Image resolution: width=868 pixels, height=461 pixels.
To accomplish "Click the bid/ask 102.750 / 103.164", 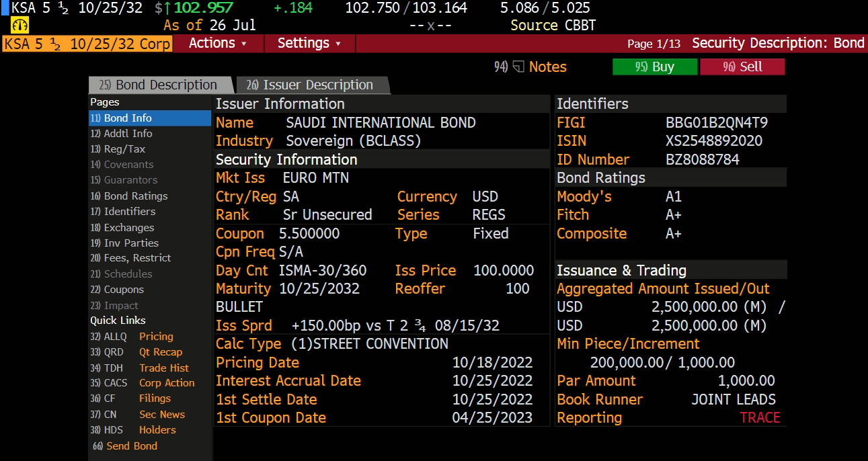I will (x=406, y=8).
